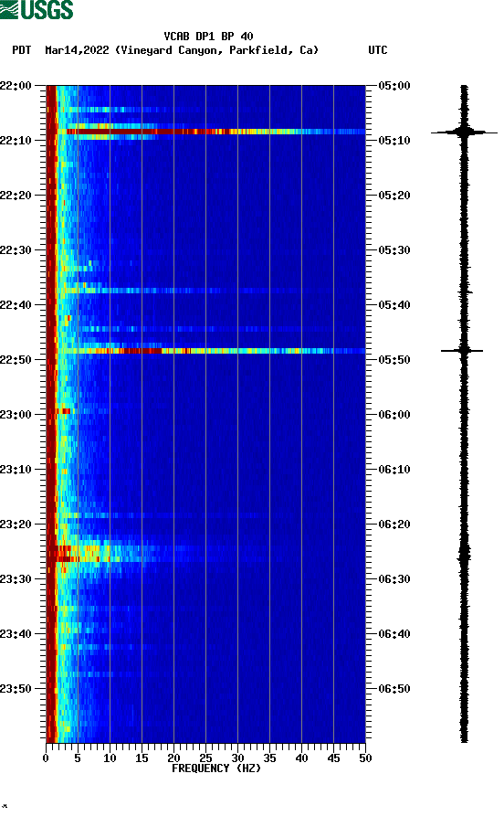The image size is (504, 816).
Task: Click the '06:00' UTC time label
Action: (x=394, y=414)
